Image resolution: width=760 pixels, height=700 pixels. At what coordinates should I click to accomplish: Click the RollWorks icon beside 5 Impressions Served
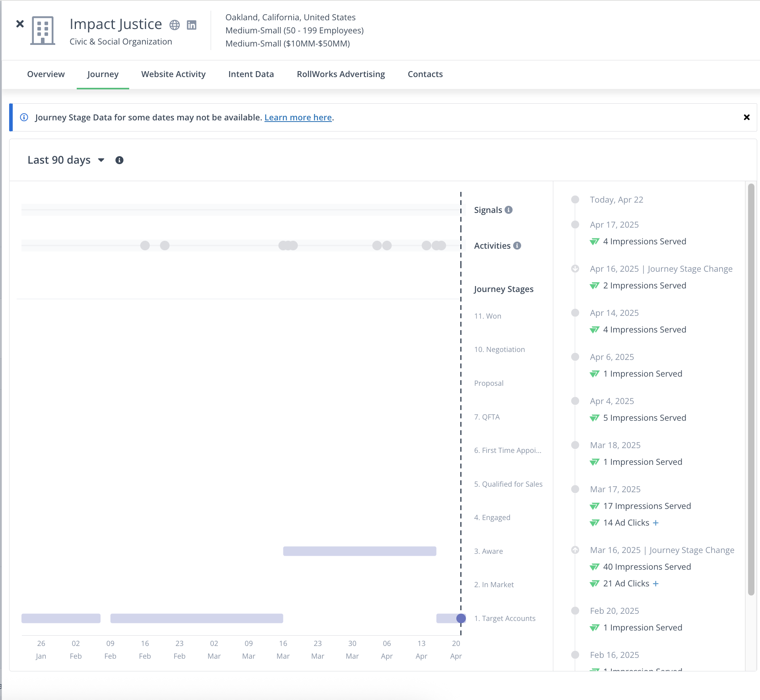pos(594,418)
